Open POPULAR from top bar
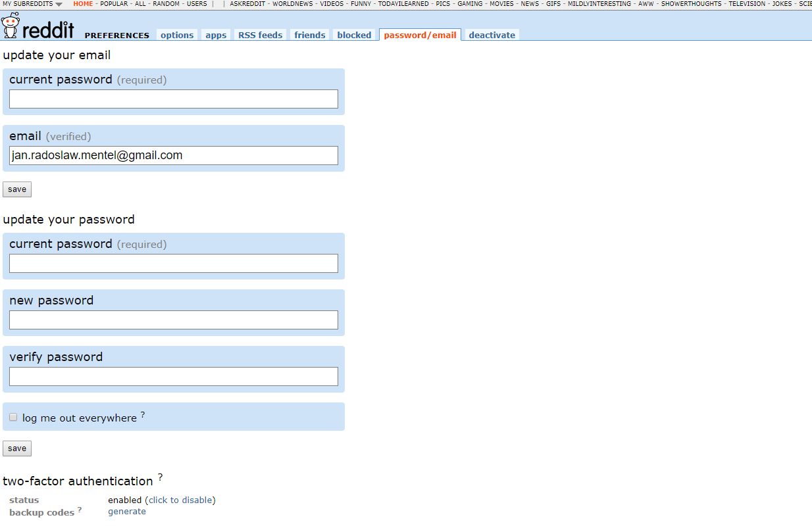The width and height of the screenshot is (812, 532). tap(114, 4)
